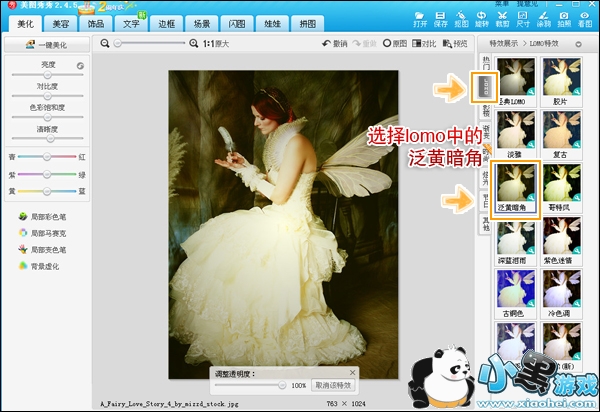The height and width of the screenshot is (412, 600).
Task: Click the 亮度 brightness slider
Action: pyautogui.click(x=47, y=75)
